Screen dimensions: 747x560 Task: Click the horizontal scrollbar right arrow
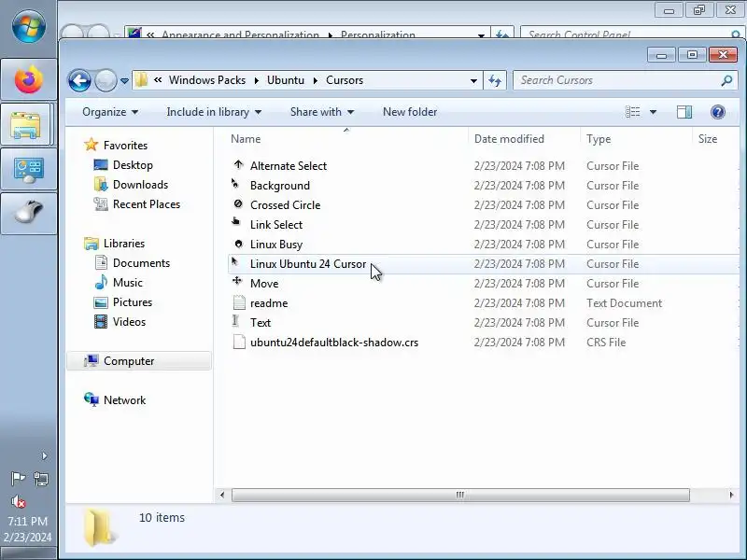point(731,495)
